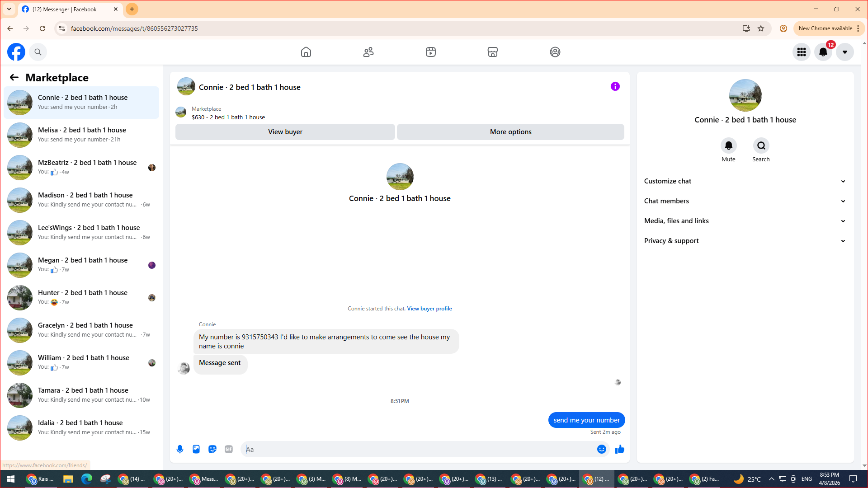Open the View buyer profile link
The width and height of the screenshot is (868, 488).
coord(429,309)
